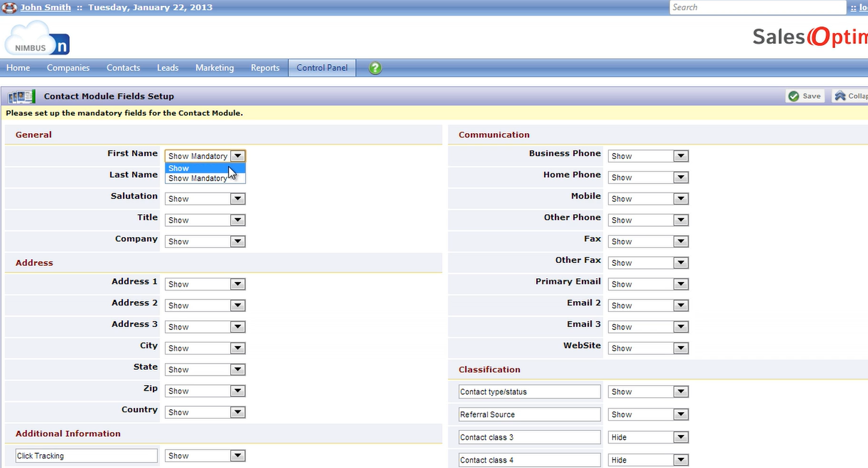Click the SalesOptima logo
868x468 pixels.
click(809, 37)
